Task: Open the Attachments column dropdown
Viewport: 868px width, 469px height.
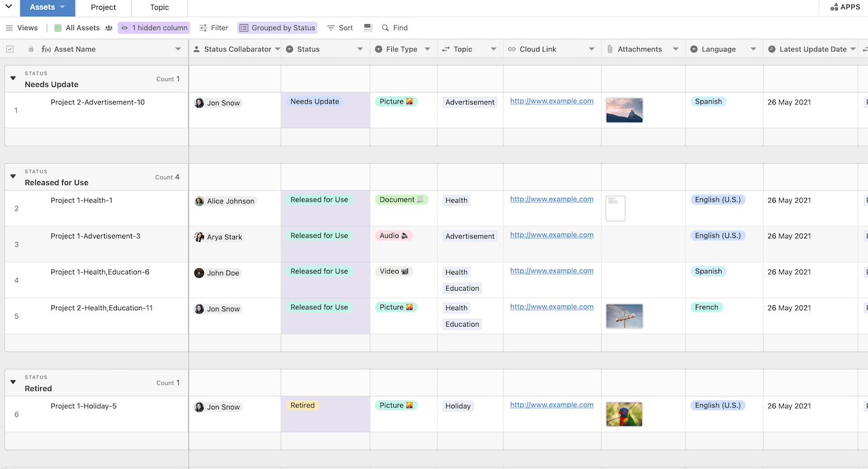Action: pyautogui.click(x=676, y=49)
